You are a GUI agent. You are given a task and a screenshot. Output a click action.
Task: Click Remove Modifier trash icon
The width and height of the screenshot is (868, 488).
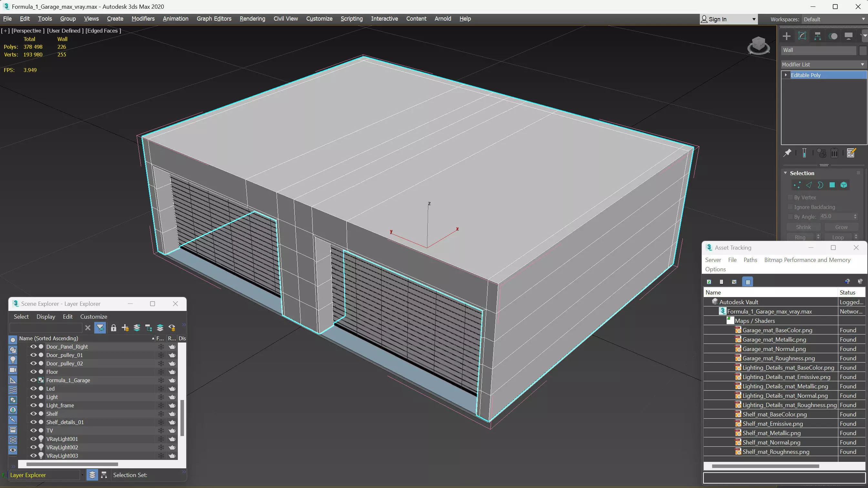[834, 153]
